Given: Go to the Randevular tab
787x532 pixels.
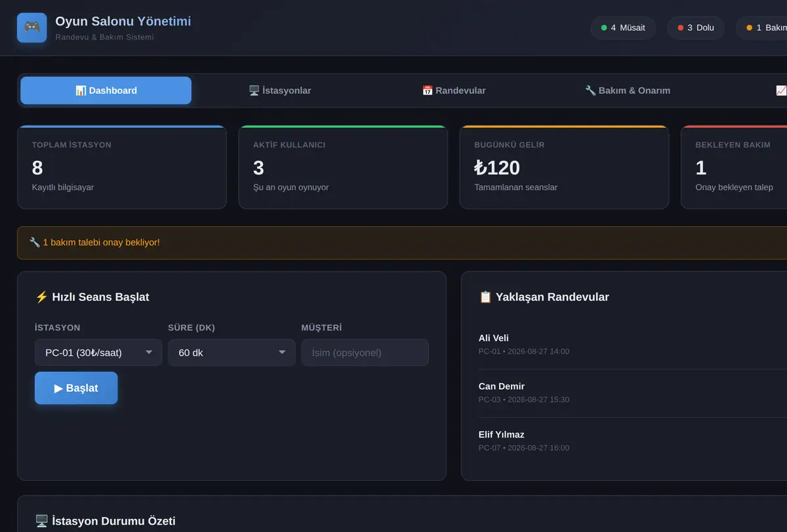Looking at the screenshot, I should [454, 91].
